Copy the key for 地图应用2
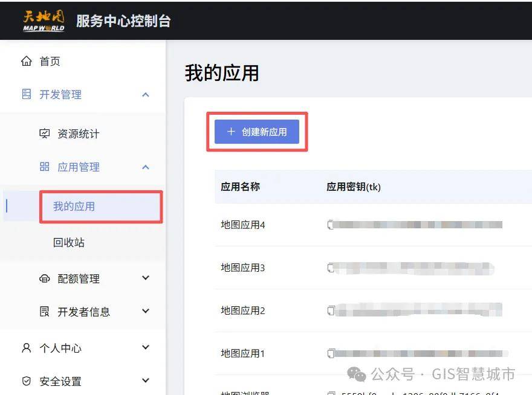 [330, 311]
